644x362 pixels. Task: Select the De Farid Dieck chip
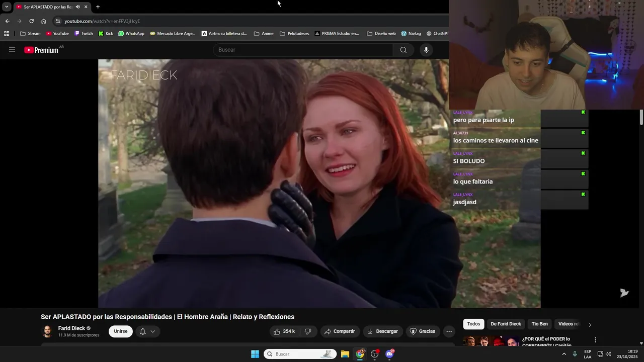tap(506, 324)
